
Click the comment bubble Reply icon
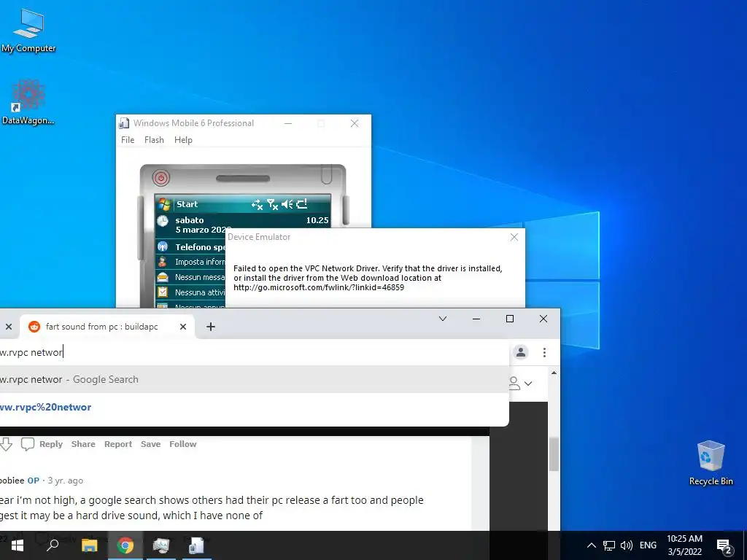point(28,444)
